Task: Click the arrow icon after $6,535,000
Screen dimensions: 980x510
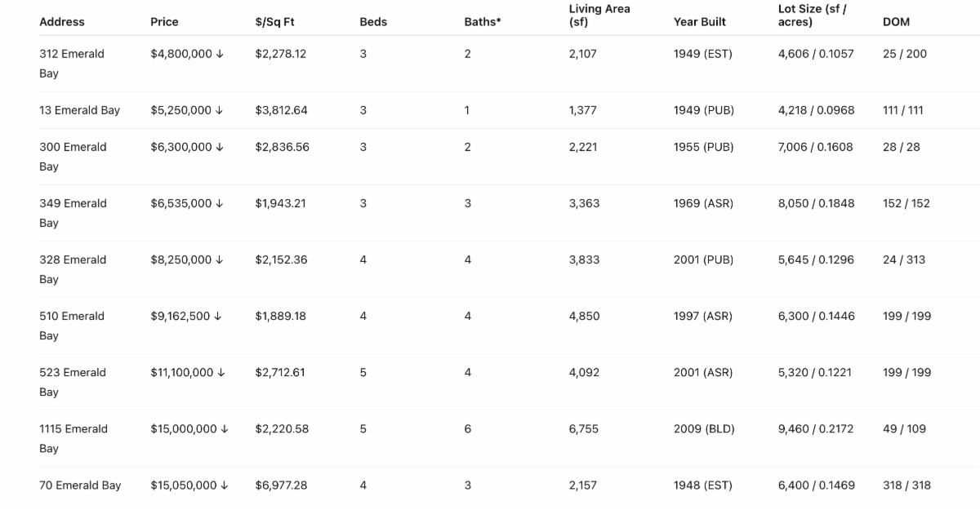Action: coord(220,204)
